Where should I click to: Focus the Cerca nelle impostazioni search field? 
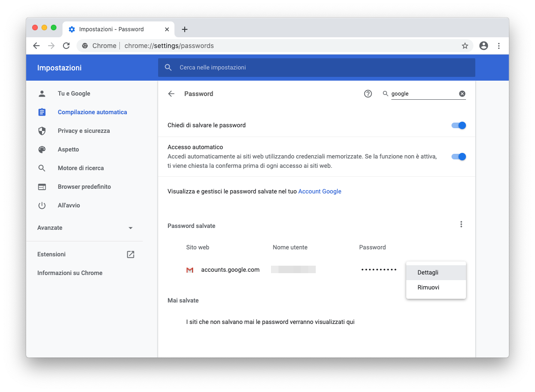click(x=316, y=68)
